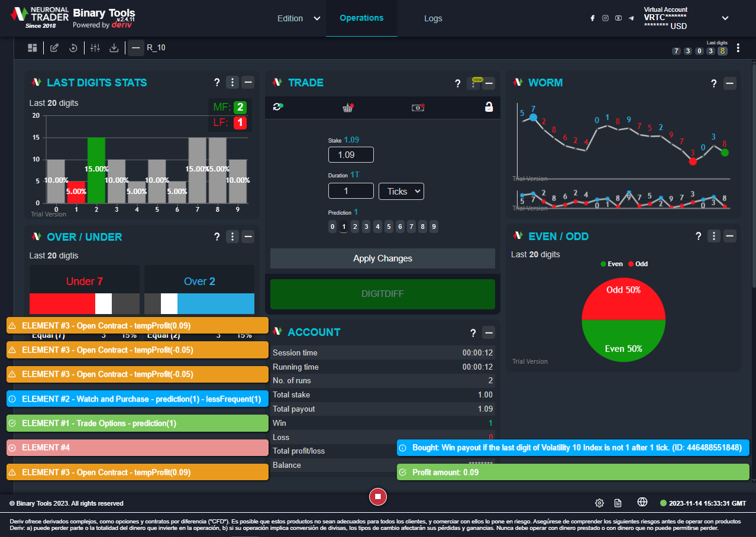756x537 pixels.
Task: Select the edit pencil tool in the toolbar
Action: (54, 47)
